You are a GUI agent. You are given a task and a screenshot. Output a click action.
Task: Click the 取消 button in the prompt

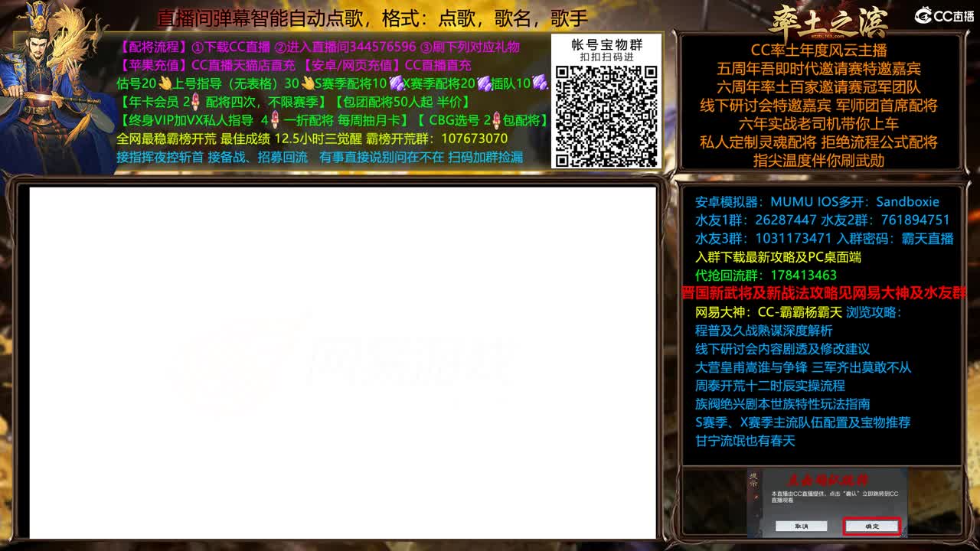click(801, 527)
